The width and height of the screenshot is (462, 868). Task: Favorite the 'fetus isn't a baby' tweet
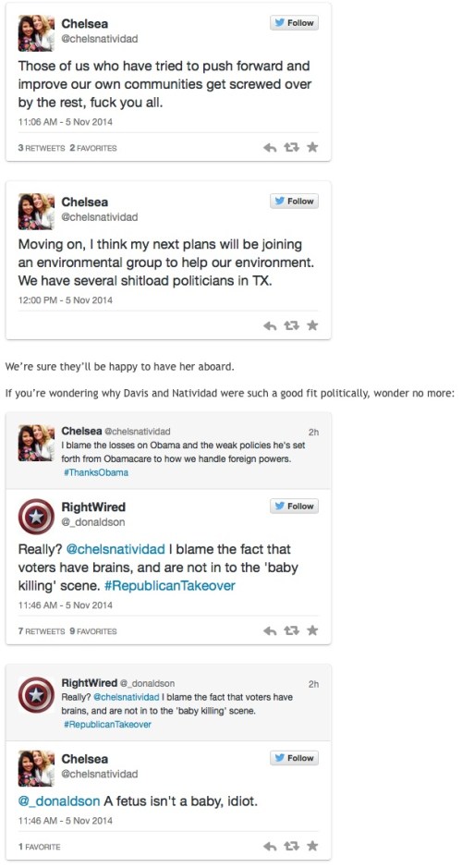pyautogui.click(x=312, y=846)
